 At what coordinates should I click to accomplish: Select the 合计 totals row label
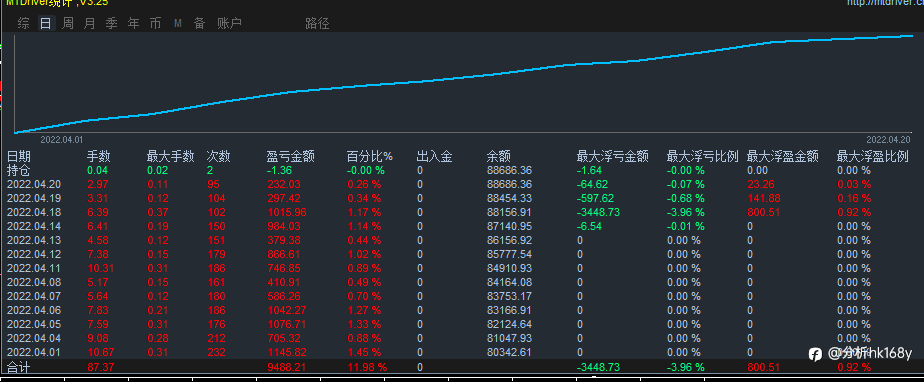(x=19, y=367)
